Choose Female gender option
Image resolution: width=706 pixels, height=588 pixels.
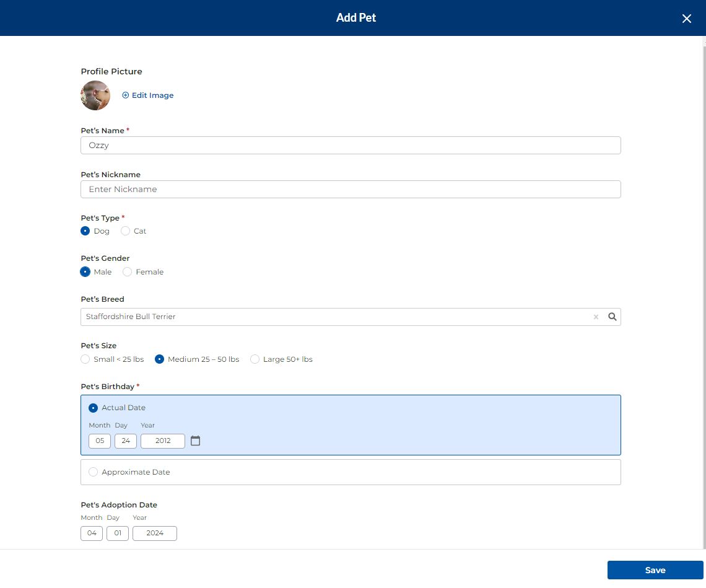[128, 272]
